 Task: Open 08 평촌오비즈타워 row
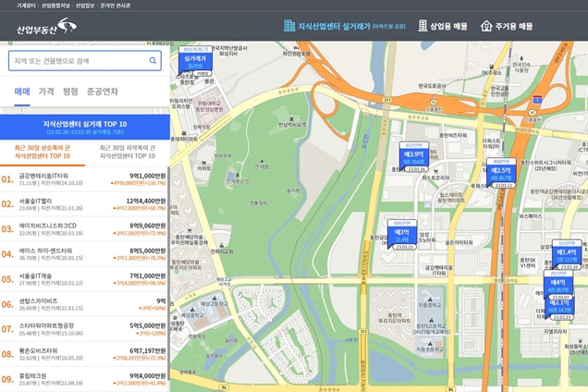pos(83,354)
